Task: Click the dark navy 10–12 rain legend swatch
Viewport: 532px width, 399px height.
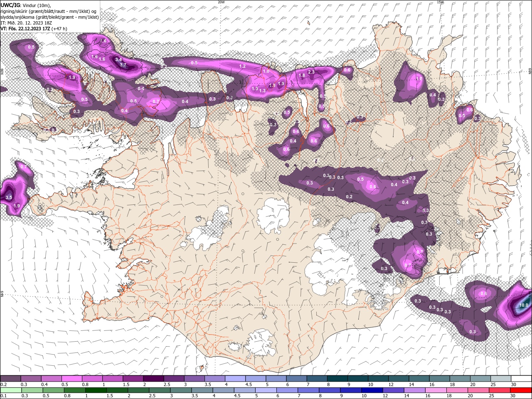Action: [371, 390]
